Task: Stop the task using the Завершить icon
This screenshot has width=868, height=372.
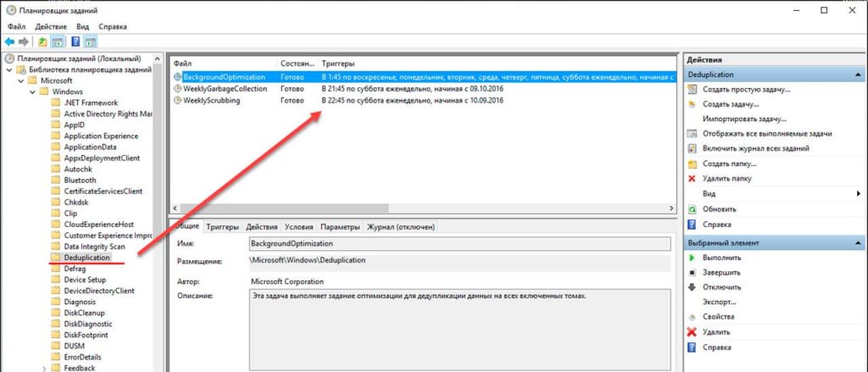Action: pos(721,272)
